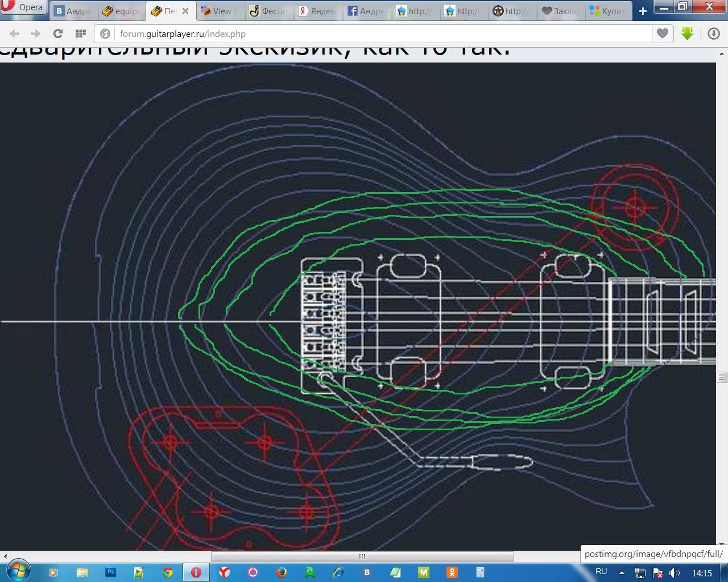Click the Opera menu button
Screen dimensions: 728x582
pos(23,7)
